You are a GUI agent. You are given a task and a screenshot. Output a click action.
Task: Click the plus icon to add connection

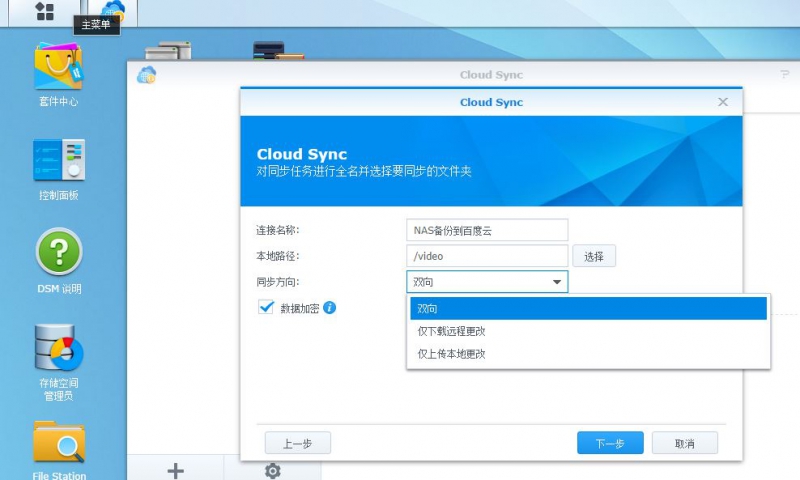(x=175, y=470)
